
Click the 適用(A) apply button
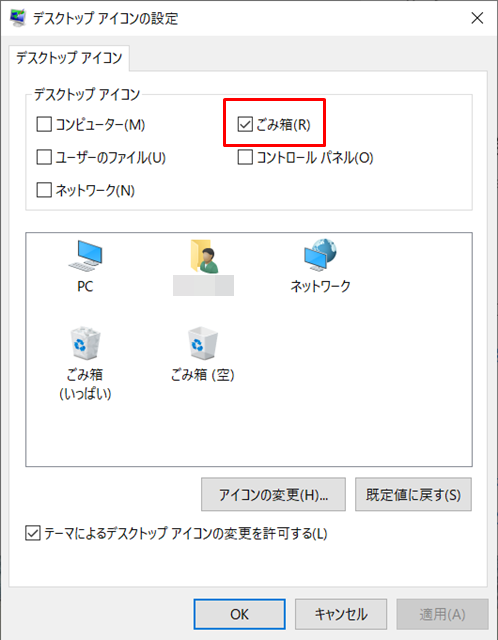point(442,614)
